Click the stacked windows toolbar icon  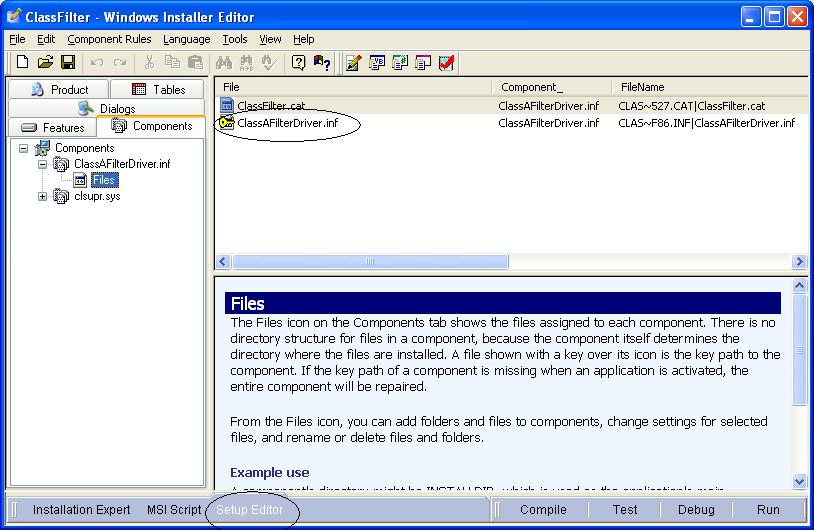tap(423, 63)
